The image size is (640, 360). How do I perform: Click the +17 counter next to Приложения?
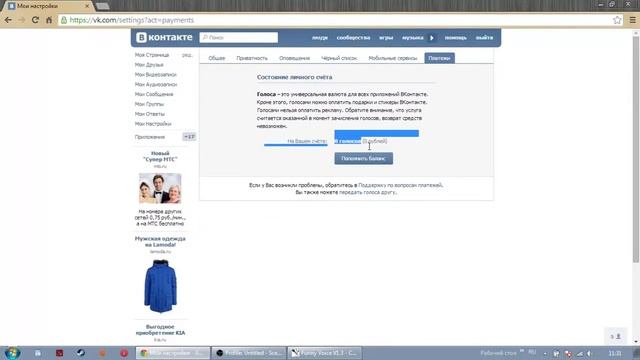(189, 137)
